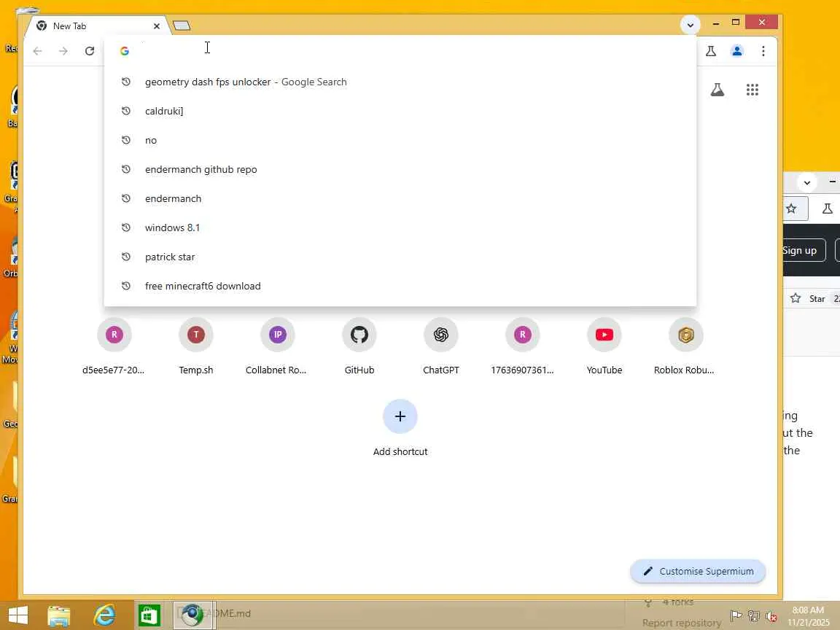The height and width of the screenshot is (630, 840).
Task: Click the Add shortcut plus button
Action: pos(400,416)
